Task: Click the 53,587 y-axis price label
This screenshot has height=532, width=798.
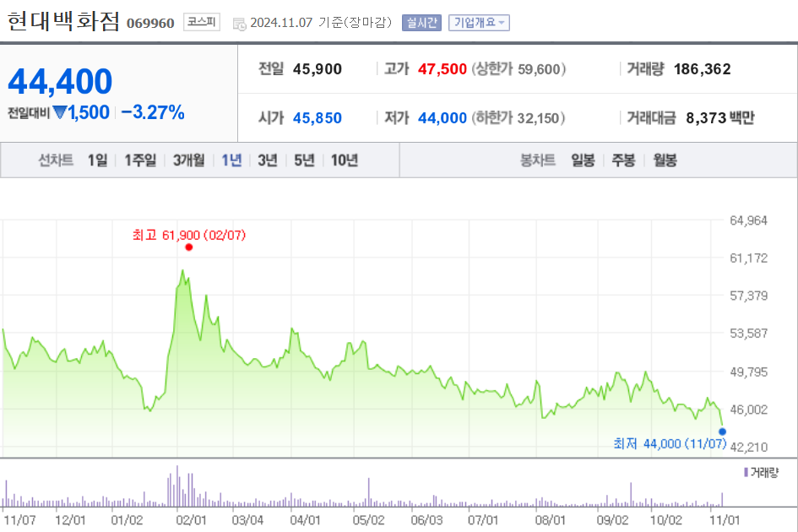Action: click(748, 334)
